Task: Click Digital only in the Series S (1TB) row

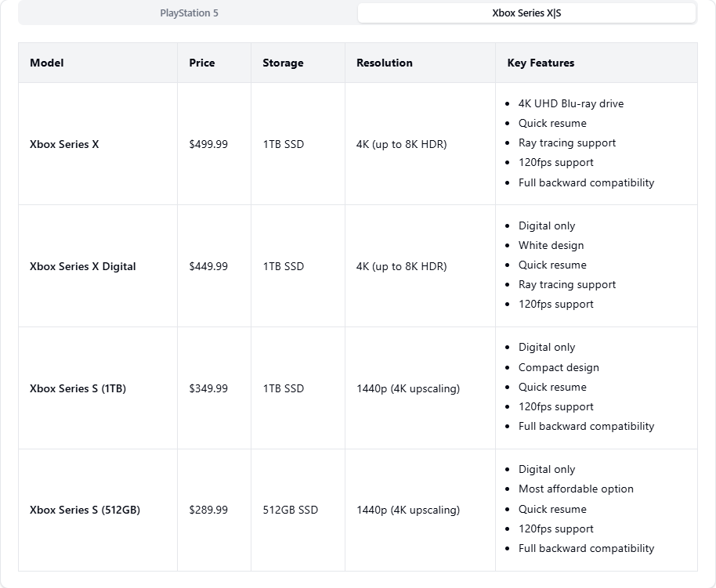Action: tap(547, 348)
